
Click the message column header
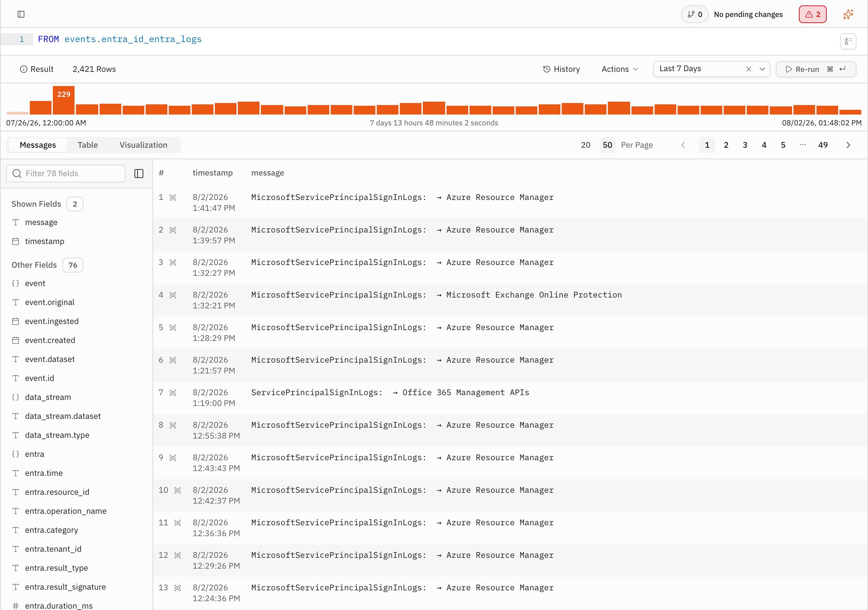click(268, 173)
